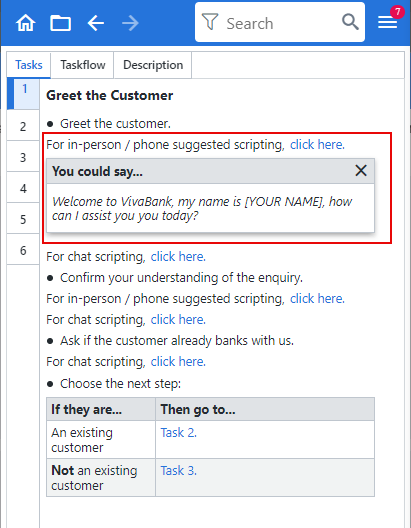Navigate back with the left arrow

tap(96, 23)
